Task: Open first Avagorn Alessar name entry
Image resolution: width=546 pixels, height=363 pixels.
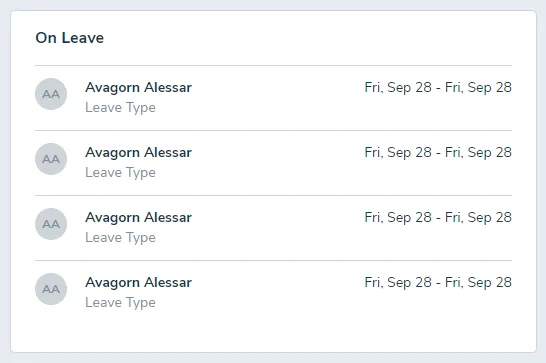Action: coord(139,87)
